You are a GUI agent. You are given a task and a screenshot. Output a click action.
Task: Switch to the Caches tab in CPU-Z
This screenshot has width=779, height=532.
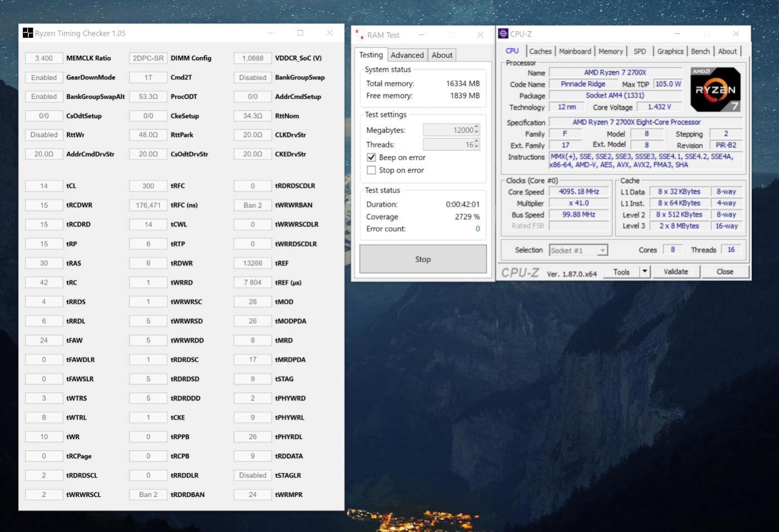540,51
